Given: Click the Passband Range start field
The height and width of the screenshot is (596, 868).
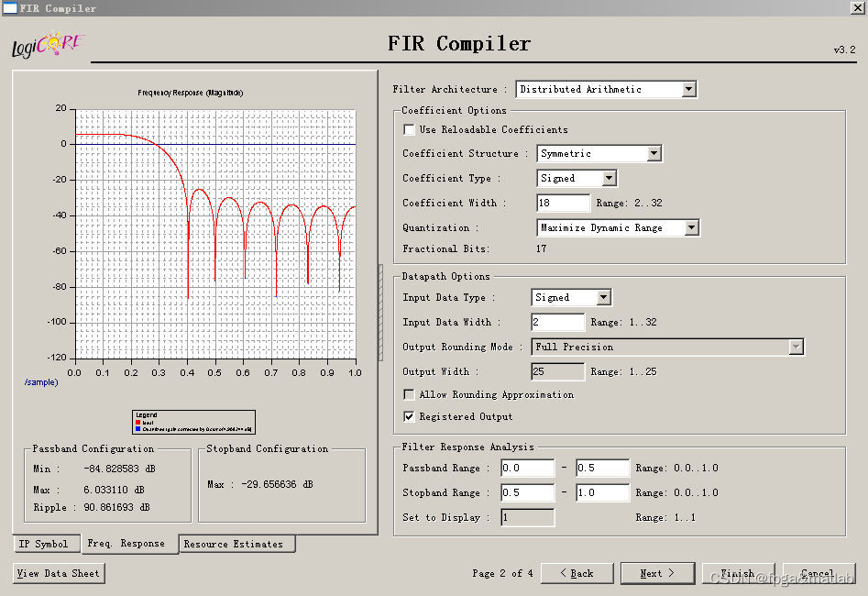Looking at the screenshot, I should pos(527,468).
